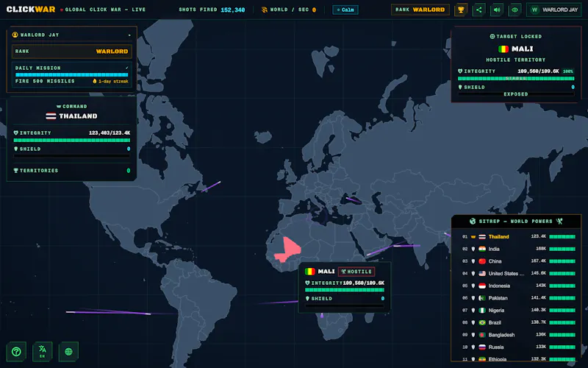Click the Warlord Jay avatar icon in the profile panel

click(15, 35)
